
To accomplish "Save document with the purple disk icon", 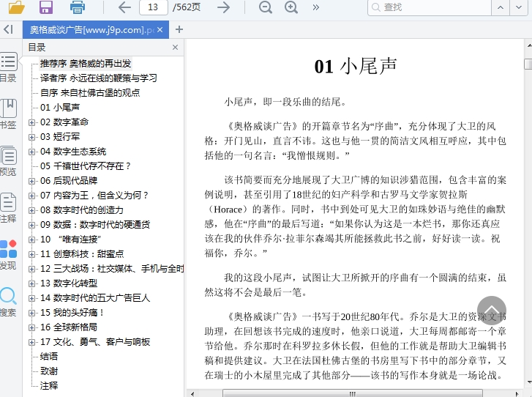I will pyautogui.click(x=46, y=7).
